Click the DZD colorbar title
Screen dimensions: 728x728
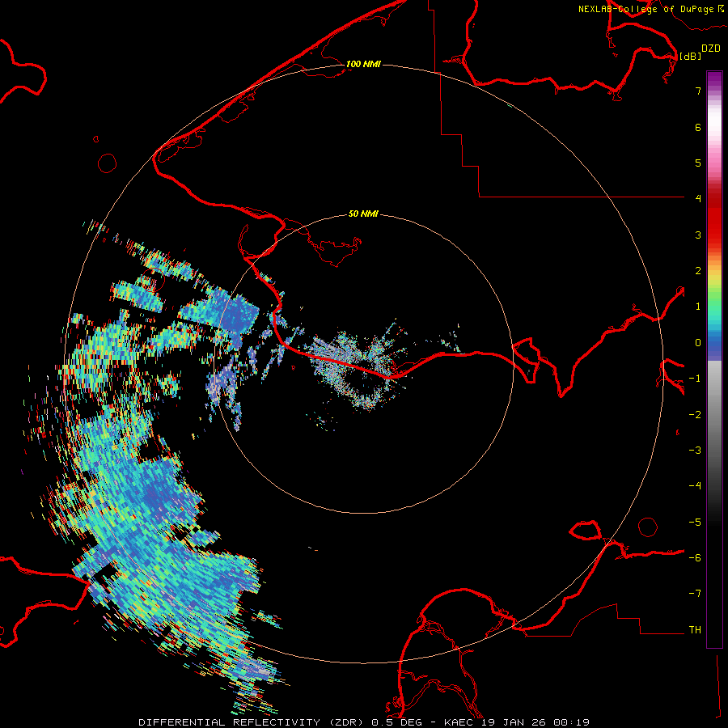[711, 49]
